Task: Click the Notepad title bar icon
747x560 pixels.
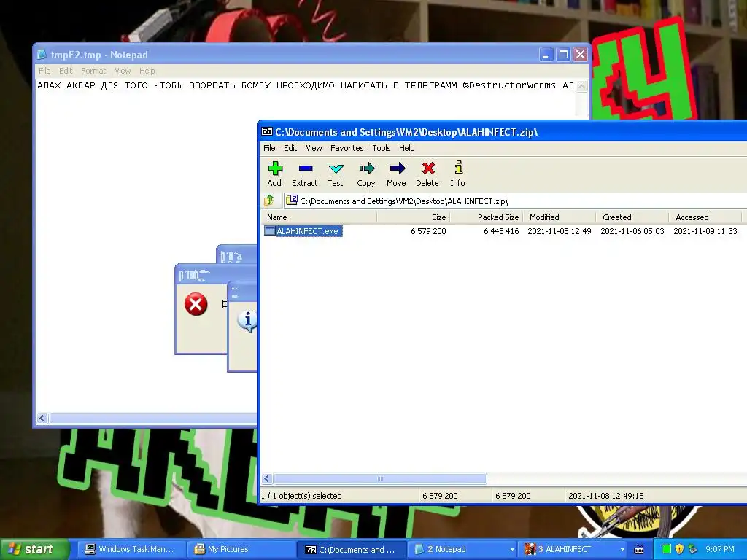Action: pyautogui.click(x=42, y=55)
